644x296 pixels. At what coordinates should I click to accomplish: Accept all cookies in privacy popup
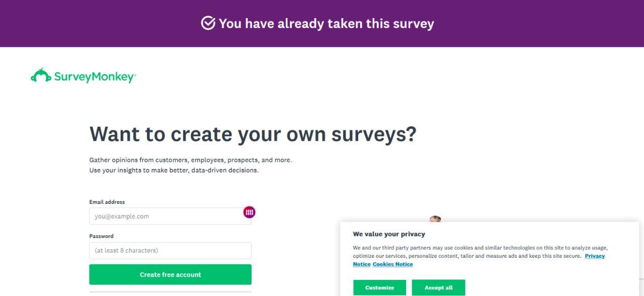tap(438, 287)
